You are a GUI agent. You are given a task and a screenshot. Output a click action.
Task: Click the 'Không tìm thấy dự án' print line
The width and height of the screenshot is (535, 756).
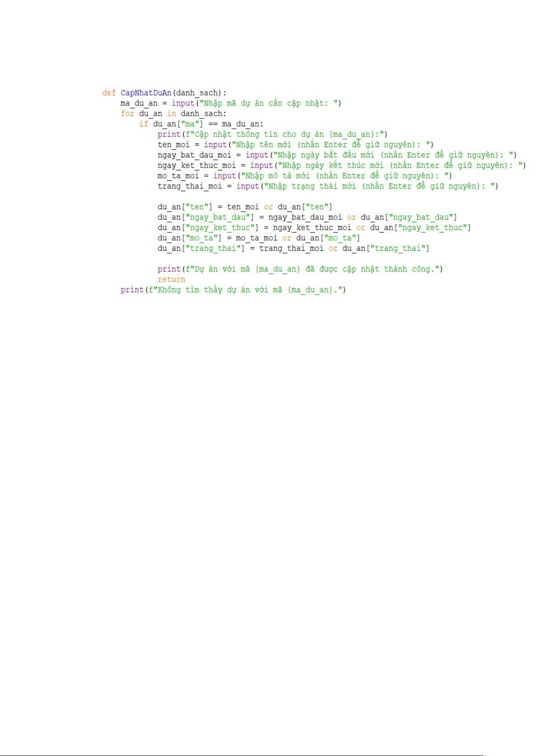233,289
